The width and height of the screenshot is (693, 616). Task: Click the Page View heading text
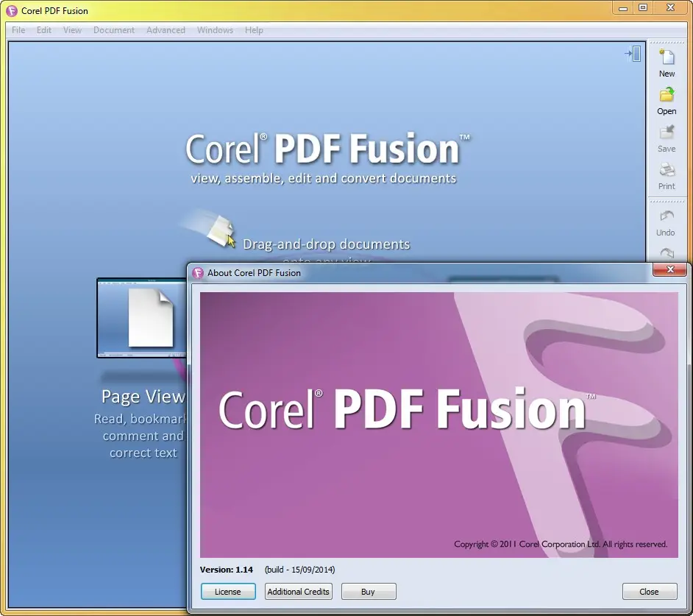(x=143, y=396)
